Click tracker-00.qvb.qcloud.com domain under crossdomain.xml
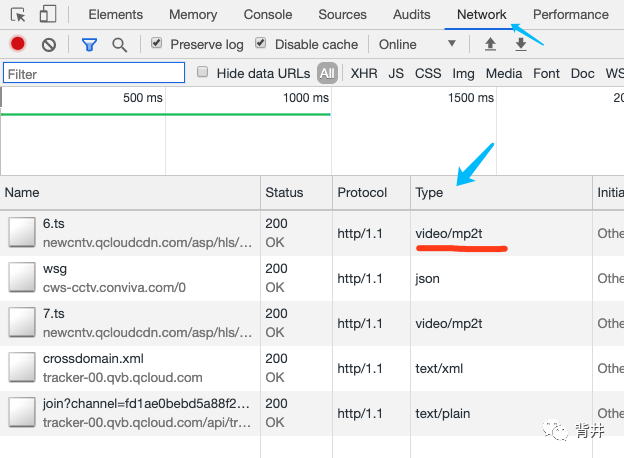 coord(123,377)
